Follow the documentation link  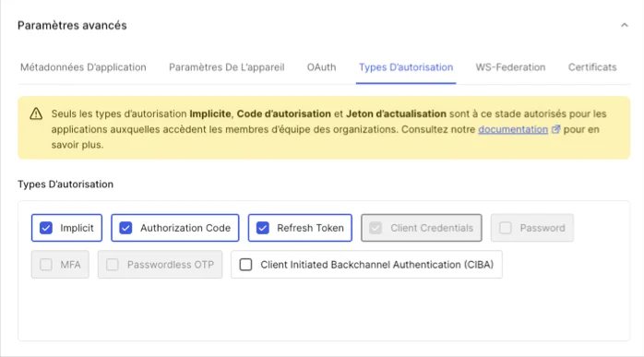coord(513,129)
